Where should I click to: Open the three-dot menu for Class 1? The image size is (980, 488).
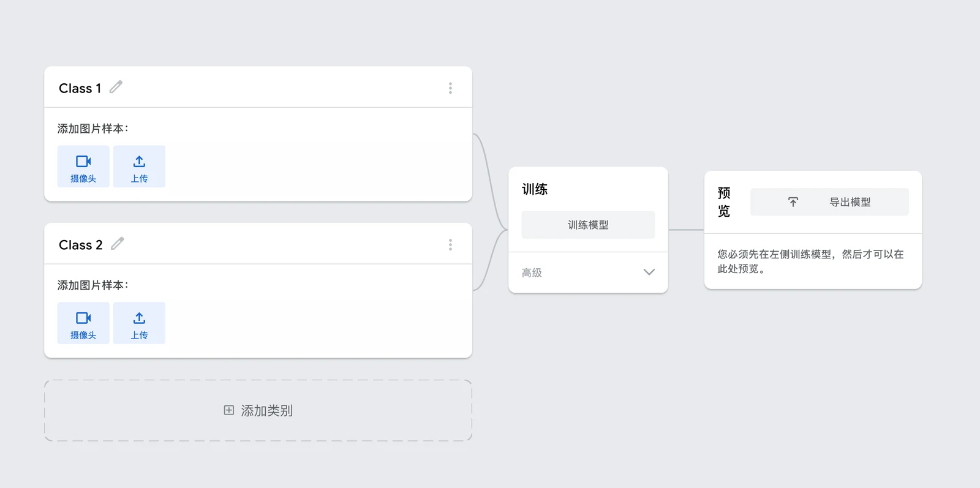pos(450,88)
